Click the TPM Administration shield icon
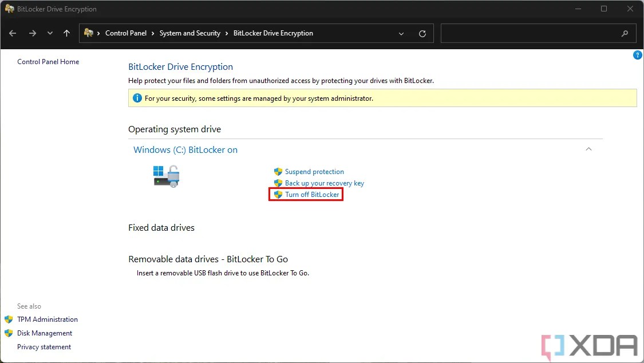Screen dimensions: 644x363 9,319
